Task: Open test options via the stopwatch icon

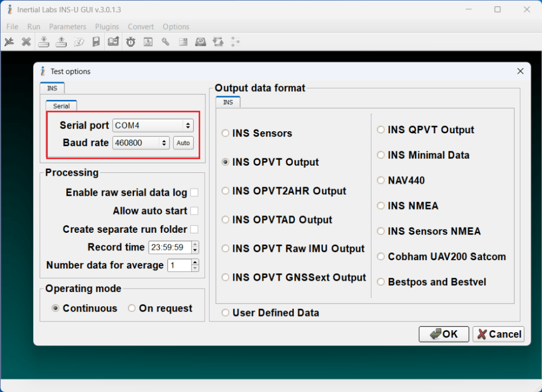Action: point(130,41)
